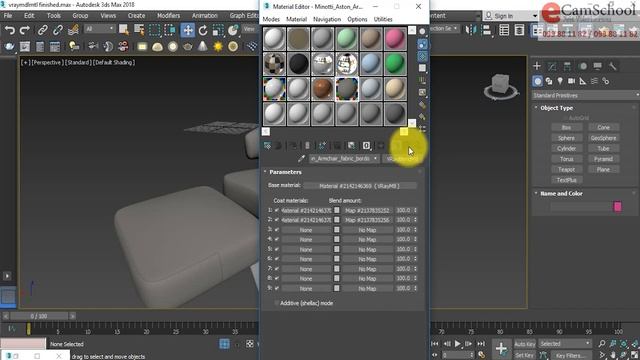Click the time slider at 0 / 100
This screenshot has height=360, width=640.
(x=39, y=316)
